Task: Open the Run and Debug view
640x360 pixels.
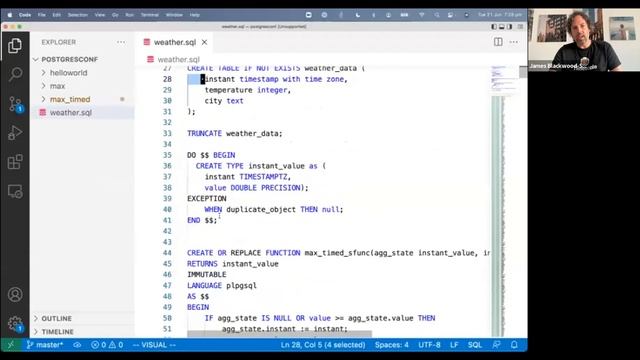Action: coord(15,133)
